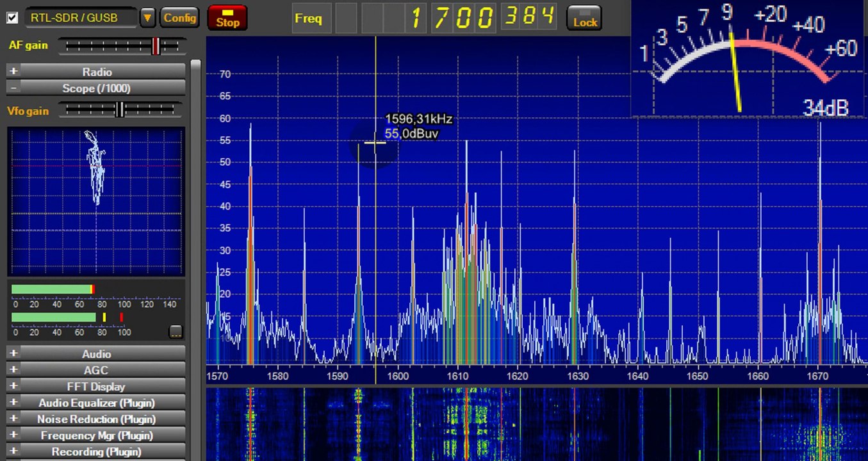Viewport: 868px width, 461px height.
Task: Expand the AGC panel
Action: [x=96, y=370]
